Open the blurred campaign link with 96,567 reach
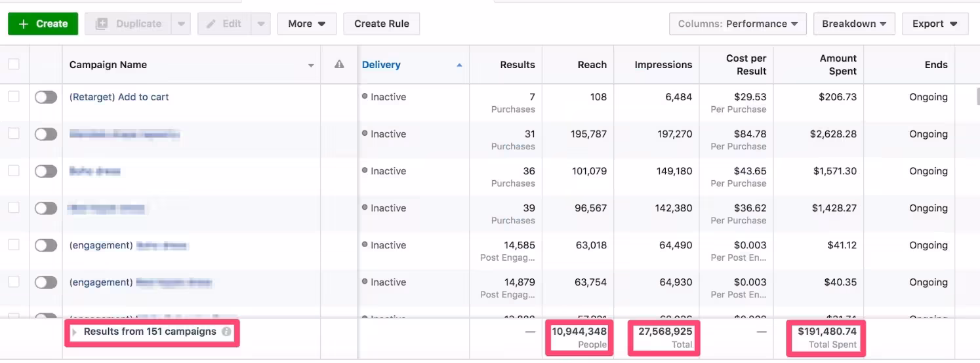Screen dimensions: 980x363 106,208
